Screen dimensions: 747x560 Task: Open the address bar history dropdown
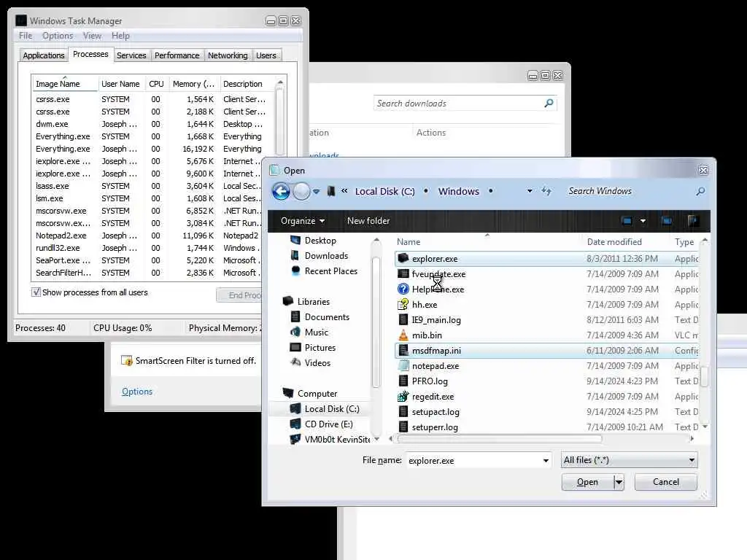530,192
